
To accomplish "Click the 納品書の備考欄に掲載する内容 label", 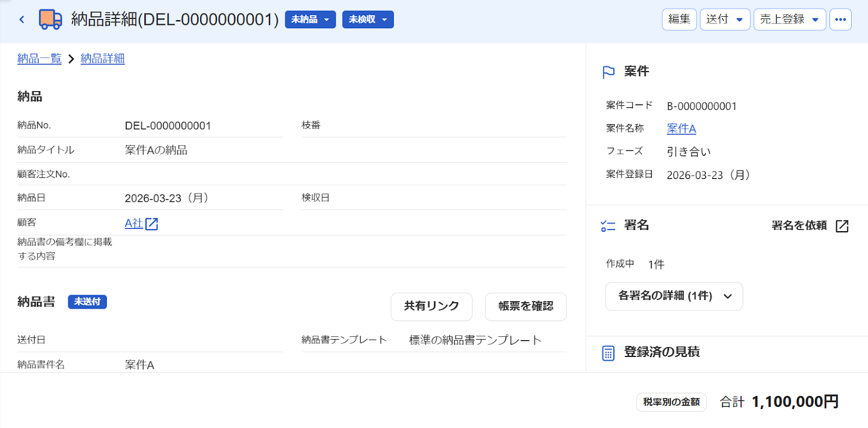I will [x=65, y=249].
